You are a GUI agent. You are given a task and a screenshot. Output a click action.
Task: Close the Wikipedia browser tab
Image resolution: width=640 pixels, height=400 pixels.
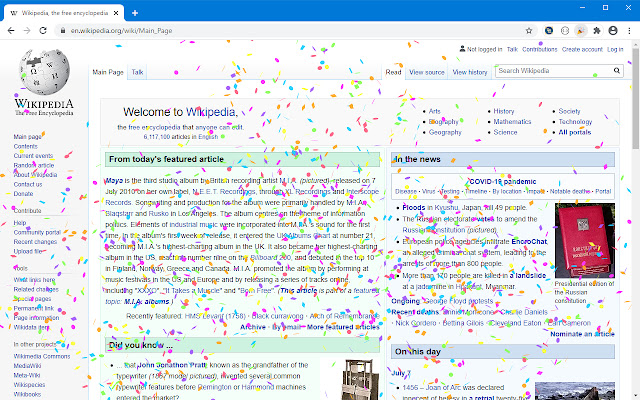(116, 13)
